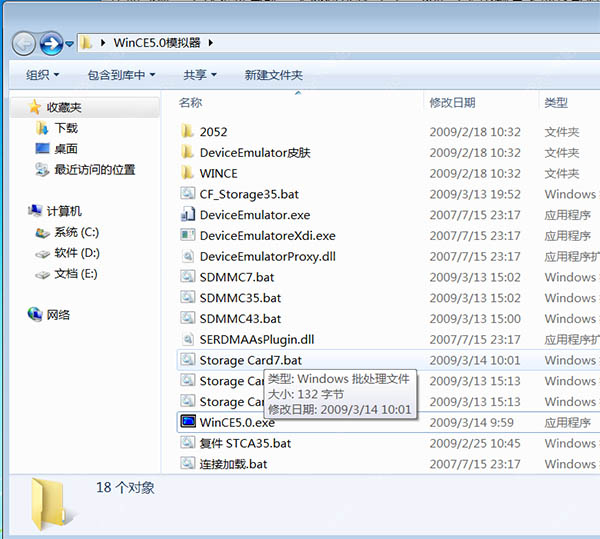Click the 下载 folder icon
600x539 pixels.
coord(42,128)
